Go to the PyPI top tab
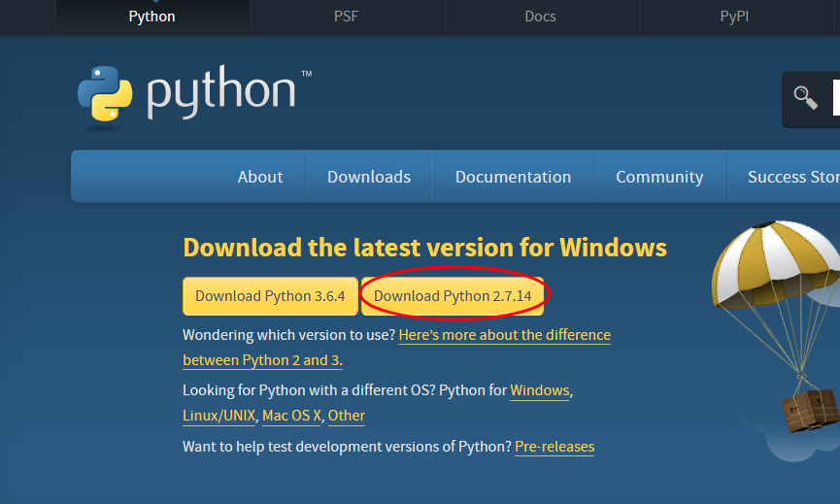 click(x=734, y=17)
